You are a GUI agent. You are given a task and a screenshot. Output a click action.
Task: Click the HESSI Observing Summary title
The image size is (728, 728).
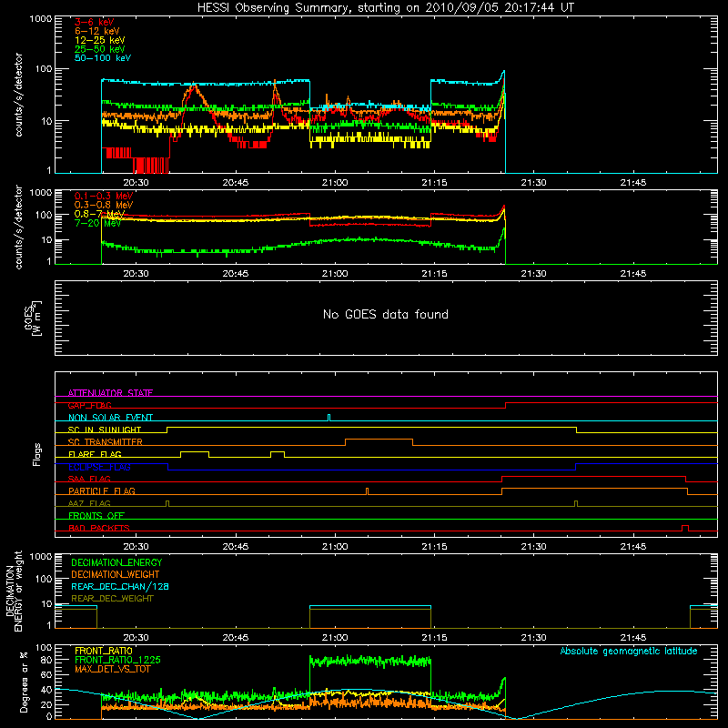tap(385, 7)
